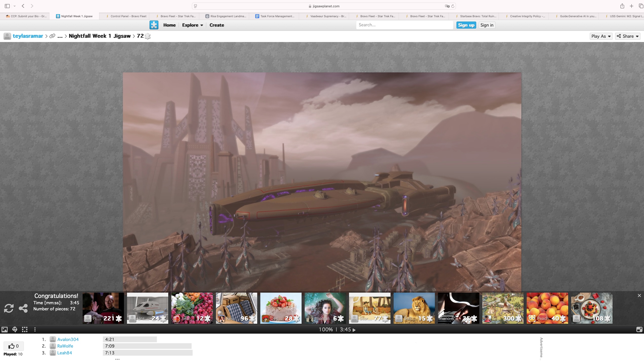Click the puzzle piece icon next to 72

click(148, 36)
